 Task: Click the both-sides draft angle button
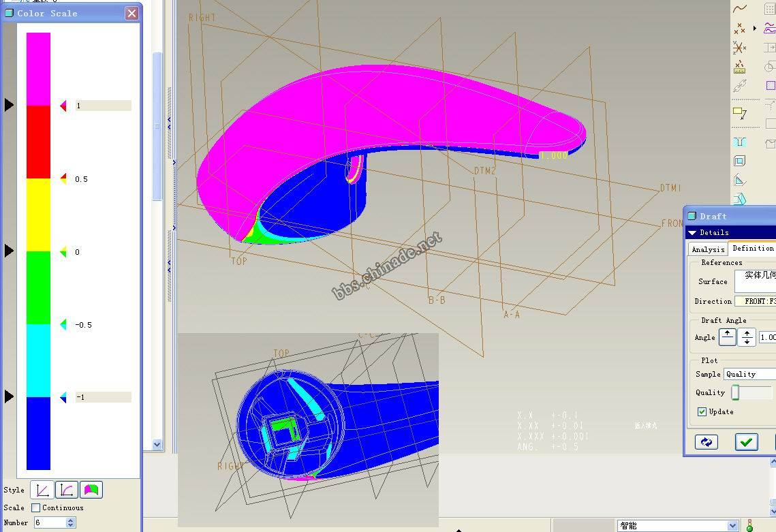pyautogui.click(x=747, y=337)
